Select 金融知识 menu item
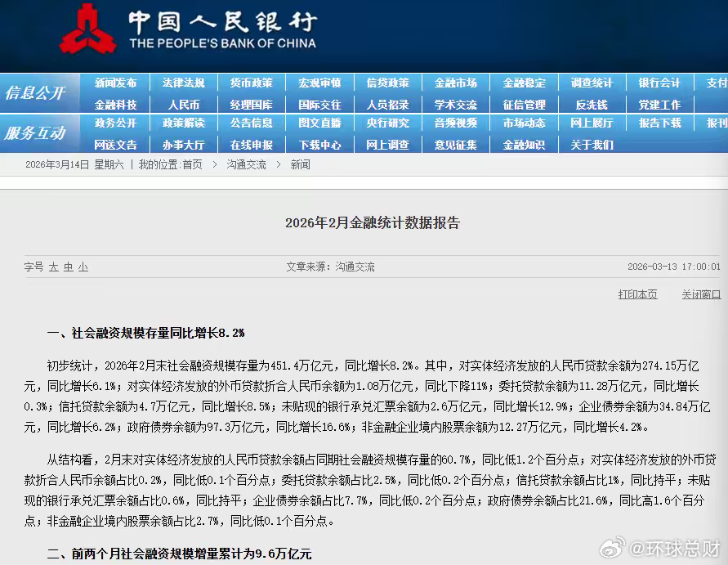 (x=524, y=145)
